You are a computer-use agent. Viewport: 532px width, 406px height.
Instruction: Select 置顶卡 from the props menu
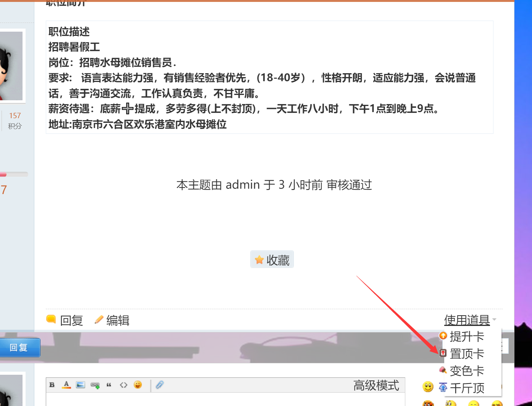coord(466,354)
